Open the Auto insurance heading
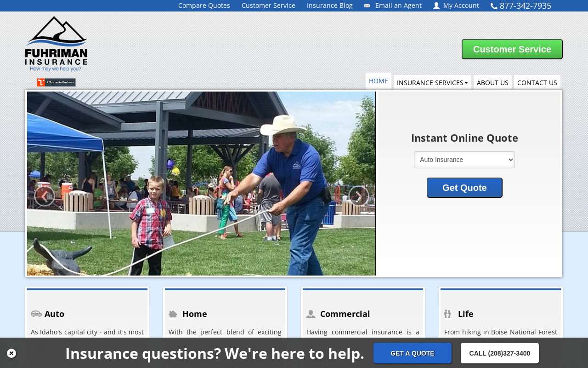The image size is (588, 368). tap(54, 314)
